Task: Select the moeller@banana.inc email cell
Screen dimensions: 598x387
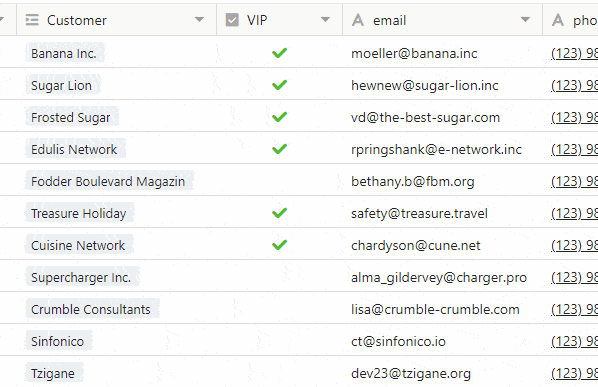Action: click(442, 53)
